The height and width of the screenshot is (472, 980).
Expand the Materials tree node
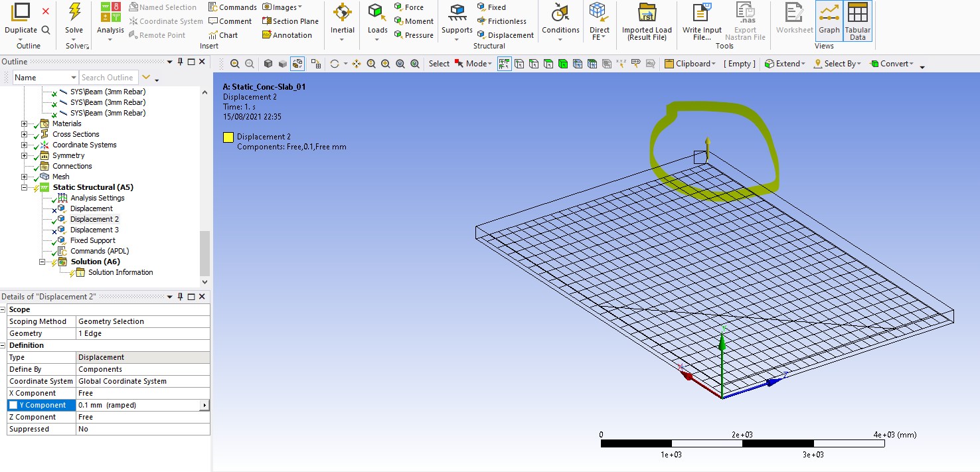[x=25, y=123]
